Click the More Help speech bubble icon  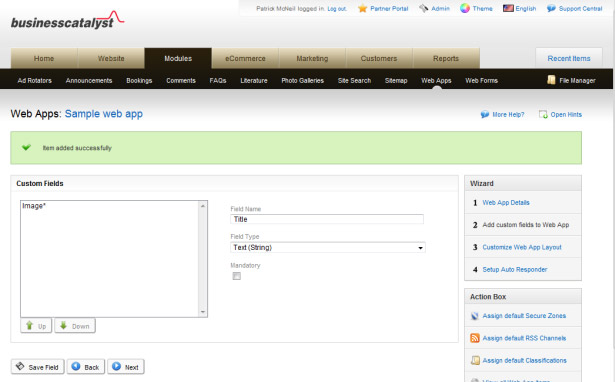(x=485, y=114)
